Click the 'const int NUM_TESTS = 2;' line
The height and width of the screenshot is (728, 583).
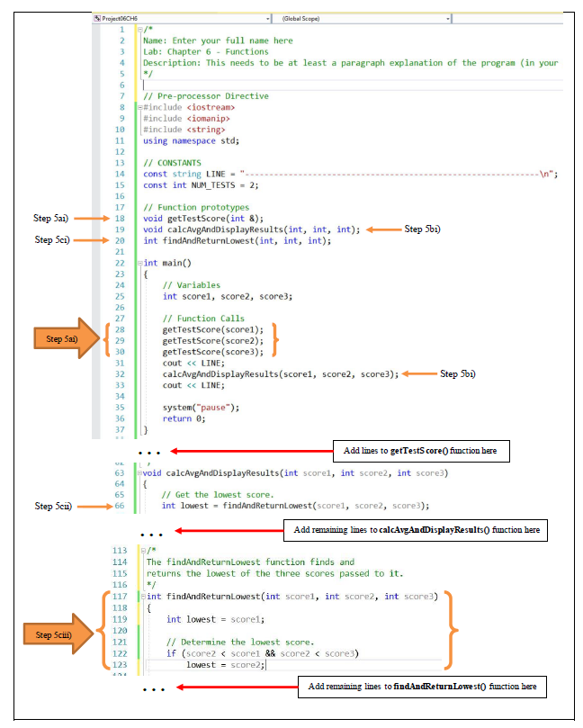pos(201,185)
